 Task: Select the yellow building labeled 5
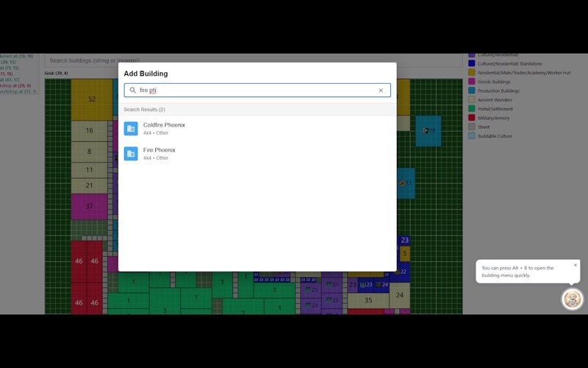pos(405,253)
